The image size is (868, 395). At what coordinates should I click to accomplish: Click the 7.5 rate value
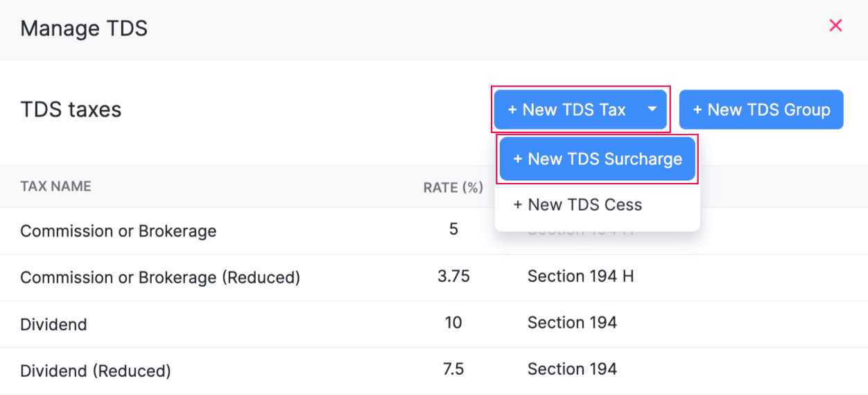pyautogui.click(x=453, y=369)
